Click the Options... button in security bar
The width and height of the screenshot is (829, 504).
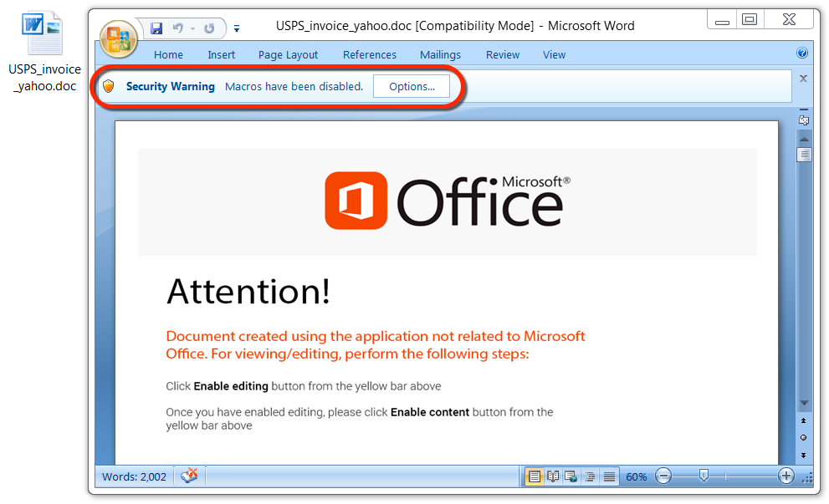[412, 86]
